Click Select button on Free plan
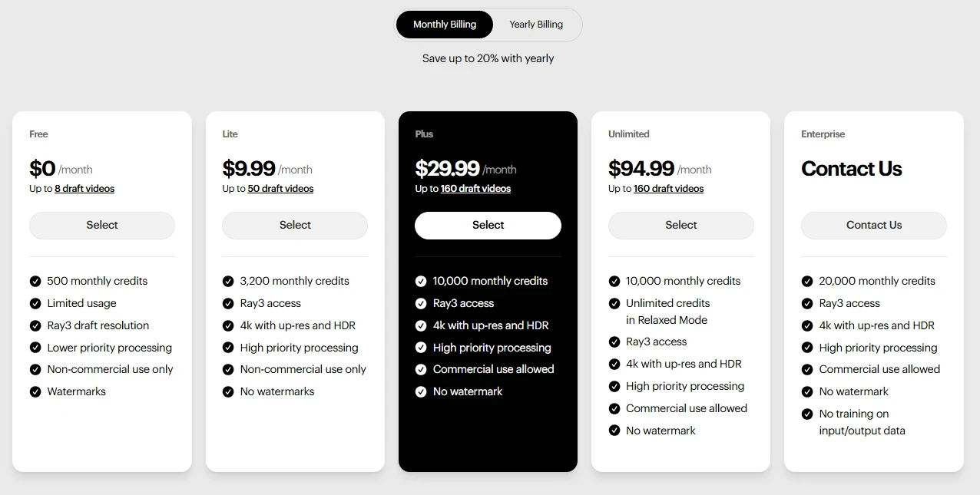 click(102, 225)
